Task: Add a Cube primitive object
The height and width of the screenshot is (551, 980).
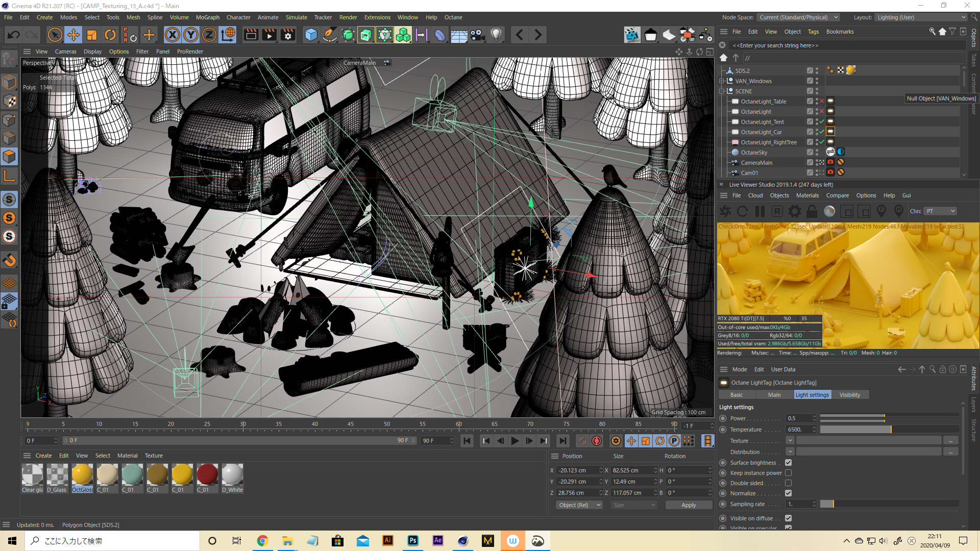Action: tap(311, 35)
